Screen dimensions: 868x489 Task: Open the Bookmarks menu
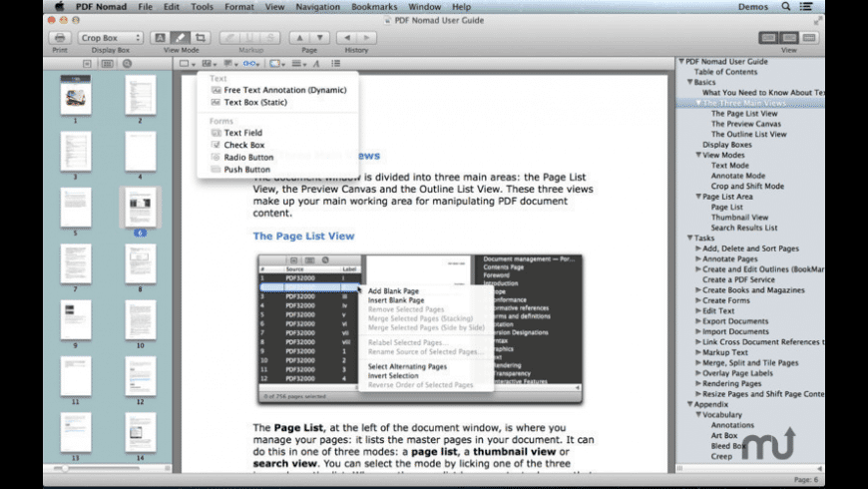(374, 7)
